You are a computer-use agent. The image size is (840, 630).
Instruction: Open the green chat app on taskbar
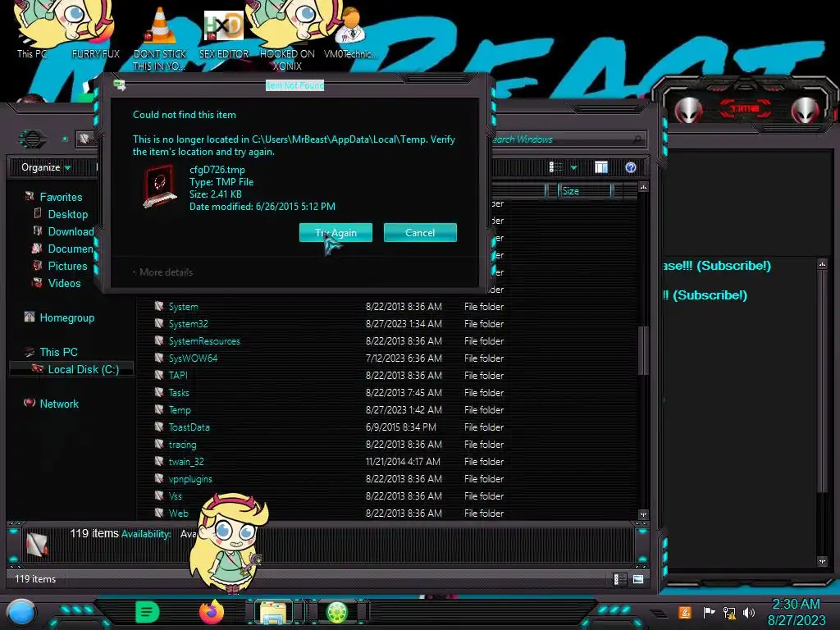148,612
